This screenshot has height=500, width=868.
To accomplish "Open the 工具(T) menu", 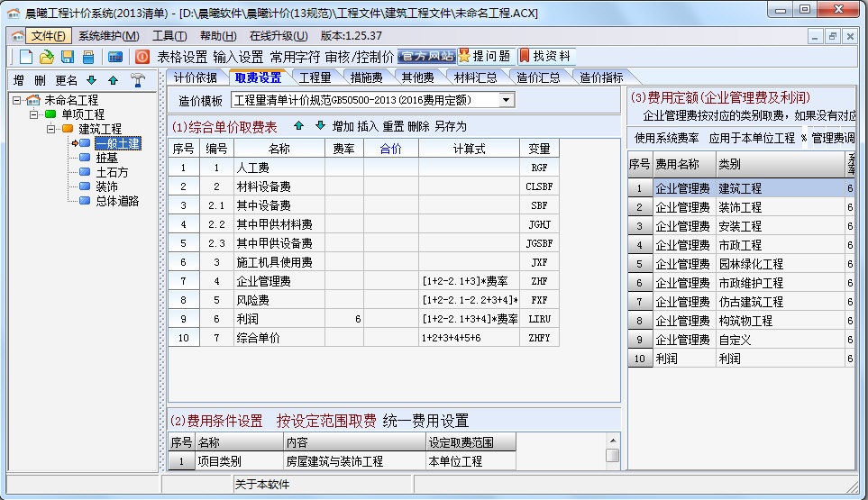I will click(169, 36).
